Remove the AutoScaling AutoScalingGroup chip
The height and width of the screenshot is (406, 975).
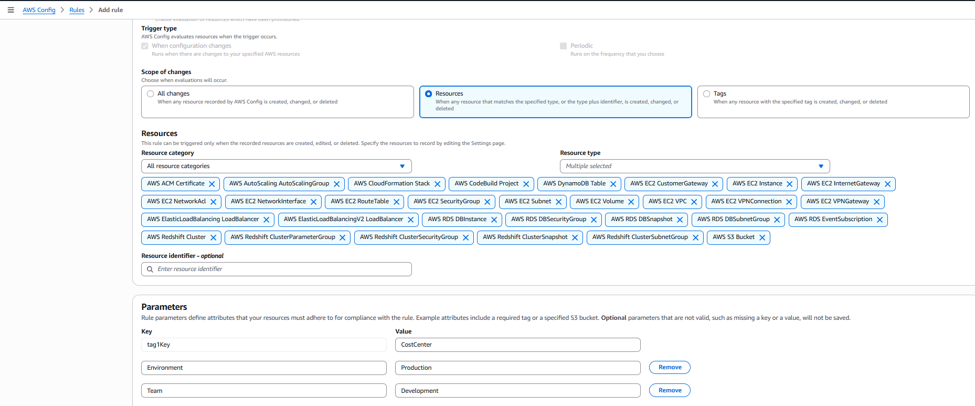(x=337, y=184)
